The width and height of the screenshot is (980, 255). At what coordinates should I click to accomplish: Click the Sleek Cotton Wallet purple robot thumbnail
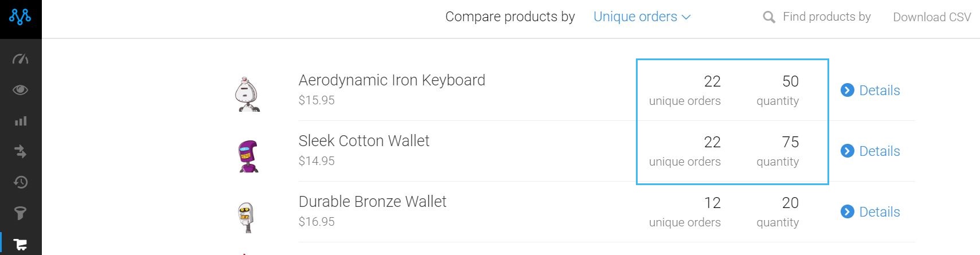pyautogui.click(x=248, y=156)
